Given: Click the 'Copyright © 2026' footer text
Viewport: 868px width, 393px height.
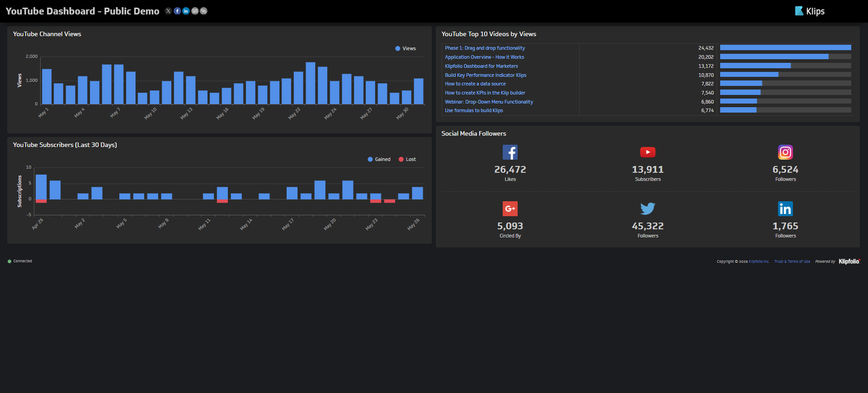Looking at the screenshot, I should (x=732, y=262).
